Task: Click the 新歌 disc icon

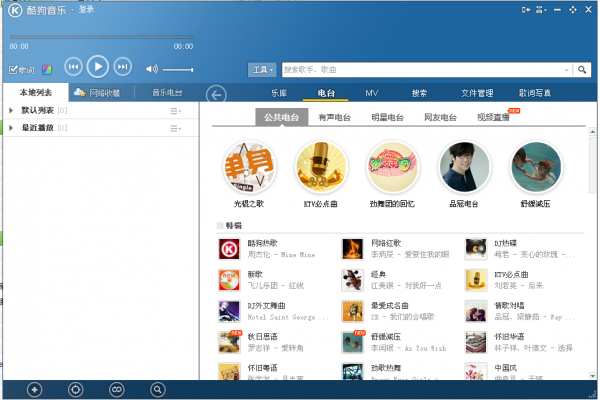Action: 229,280
